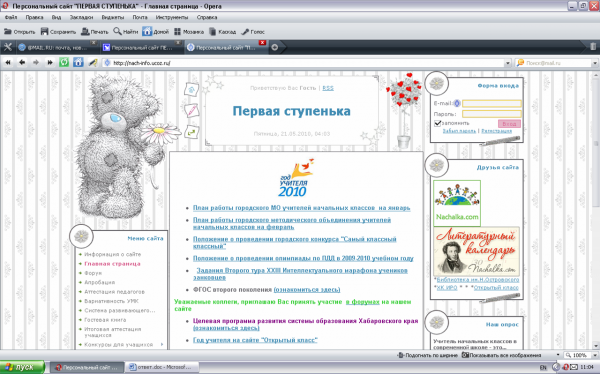
Task: Click the Каскад (Cascade) toolbar icon
Action: 212,31
